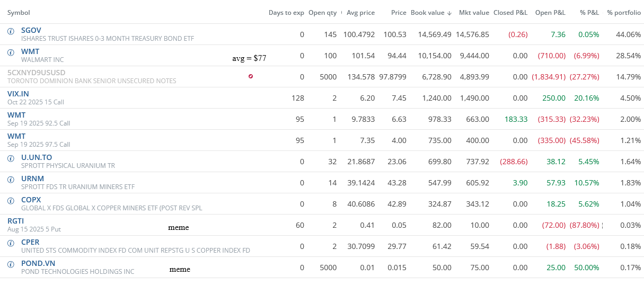The image size is (644, 303).
Task: Open info icon for WALMART INC stock row
Action: point(11,52)
